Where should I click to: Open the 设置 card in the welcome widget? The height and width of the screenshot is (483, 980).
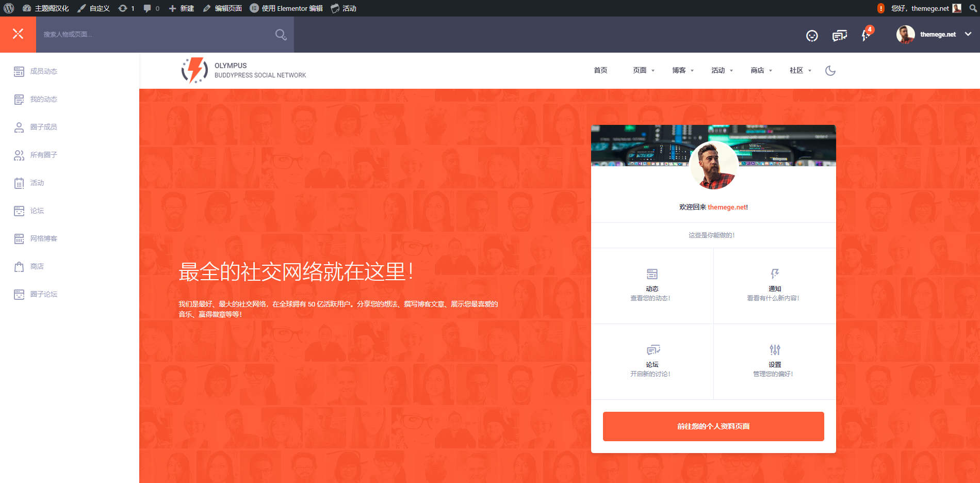pyautogui.click(x=775, y=362)
